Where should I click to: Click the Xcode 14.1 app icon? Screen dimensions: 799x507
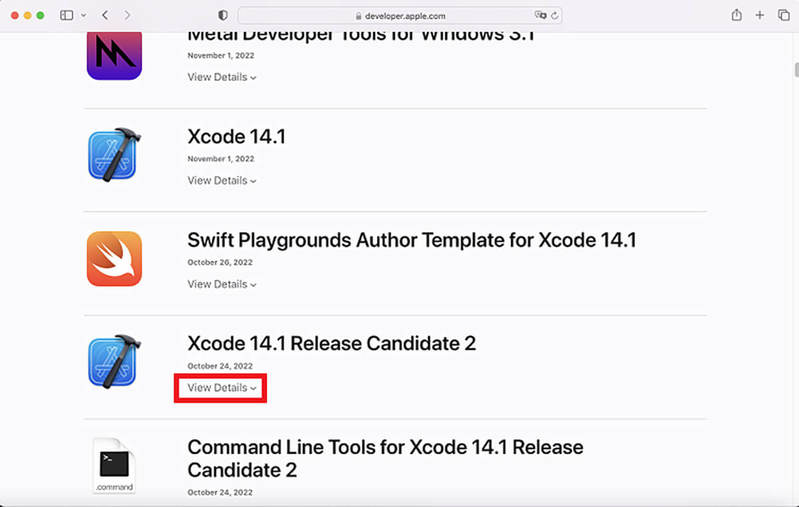tap(114, 155)
